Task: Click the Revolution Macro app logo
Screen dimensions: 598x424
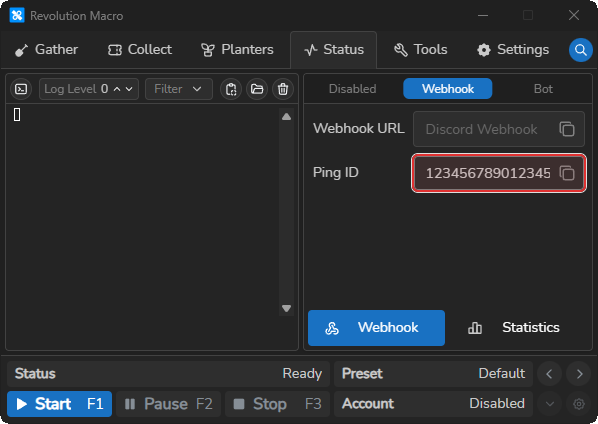Action: [x=17, y=16]
